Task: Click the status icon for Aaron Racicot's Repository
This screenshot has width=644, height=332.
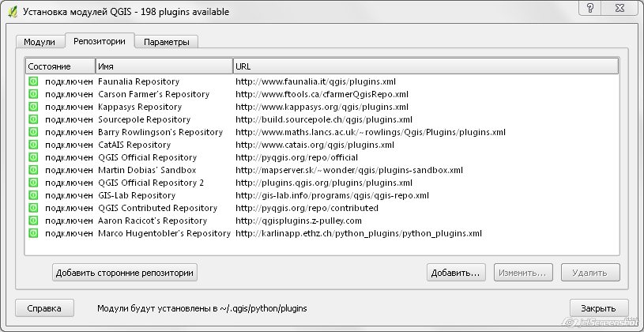Action: pos(33,221)
